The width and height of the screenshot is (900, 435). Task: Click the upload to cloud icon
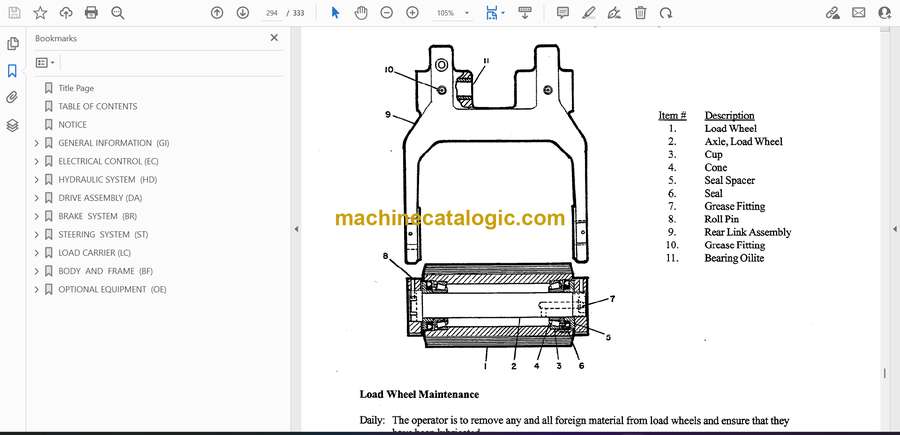tap(66, 13)
